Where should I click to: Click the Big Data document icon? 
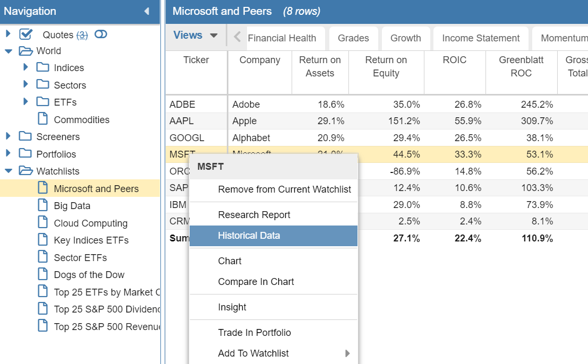[42, 205]
